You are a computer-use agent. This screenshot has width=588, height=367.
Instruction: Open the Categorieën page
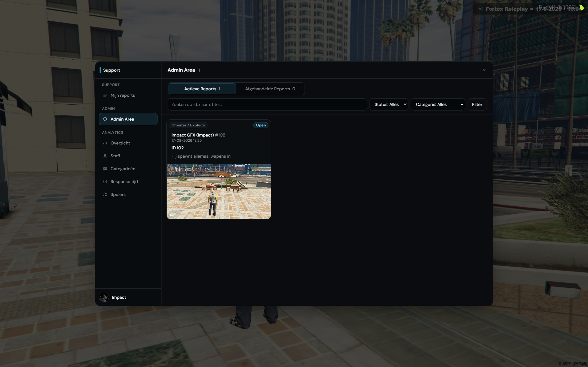[x=128, y=169]
